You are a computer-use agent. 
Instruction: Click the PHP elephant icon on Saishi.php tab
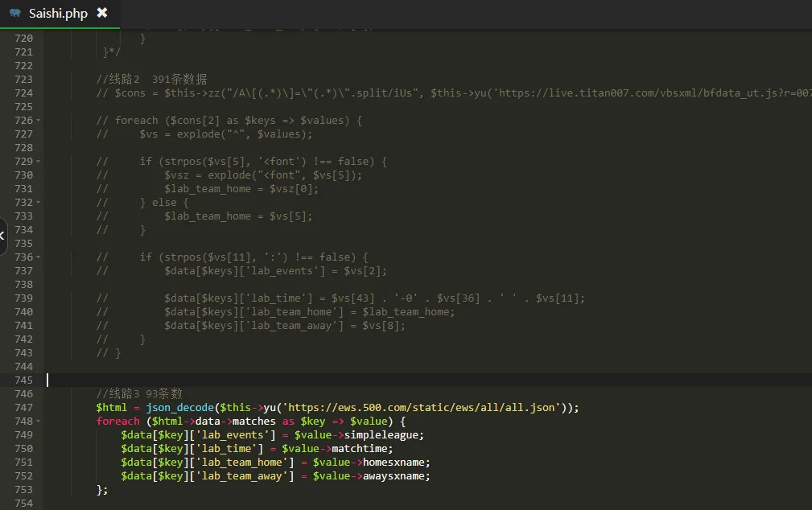pyautogui.click(x=15, y=13)
